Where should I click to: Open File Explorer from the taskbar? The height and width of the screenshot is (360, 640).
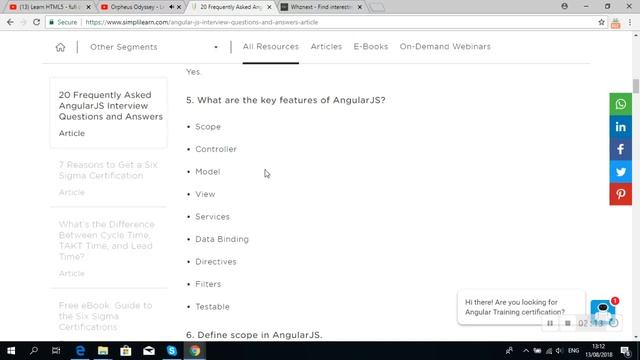click(103, 351)
